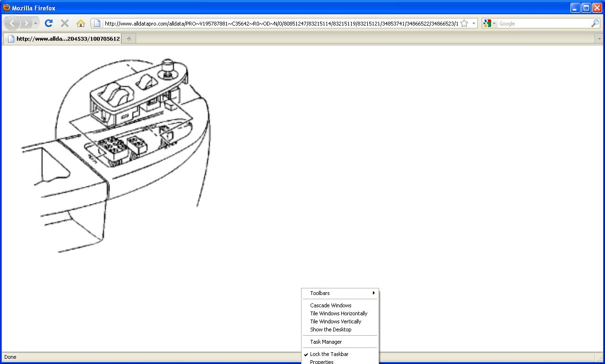The width and height of the screenshot is (605, 364).
Task: Select Show the Desktop
Action: 340,329
